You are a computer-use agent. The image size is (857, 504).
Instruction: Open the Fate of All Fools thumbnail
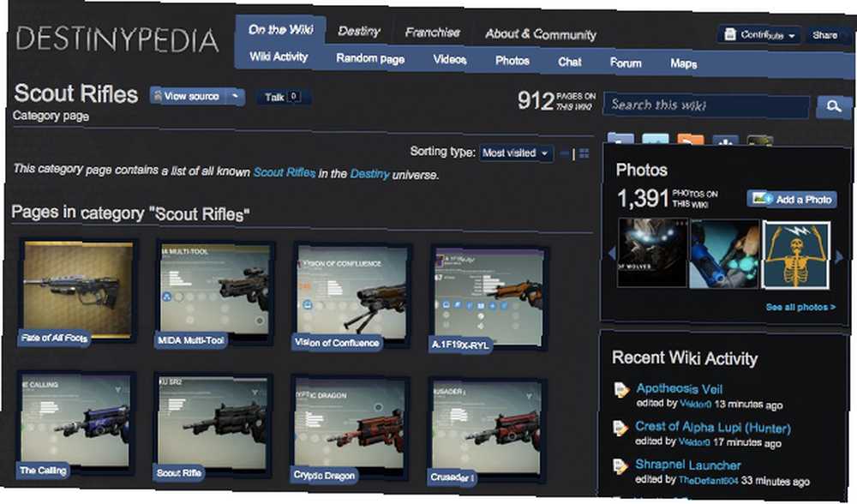78,292
